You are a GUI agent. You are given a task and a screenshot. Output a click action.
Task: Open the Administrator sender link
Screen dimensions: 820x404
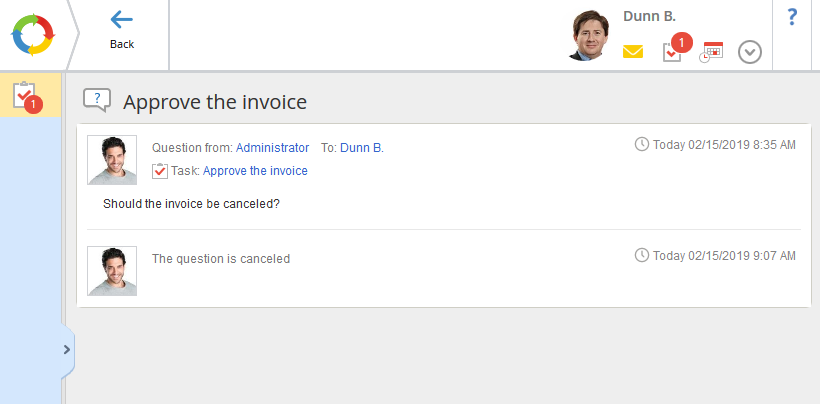pyautogui.click(x=272, y=148)
